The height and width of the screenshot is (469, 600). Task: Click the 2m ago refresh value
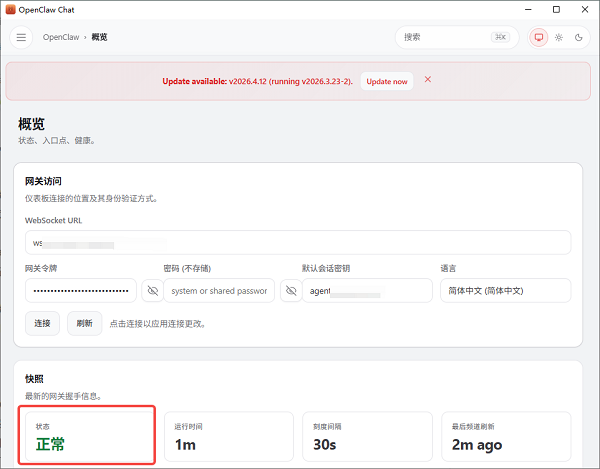pos(477,445)
